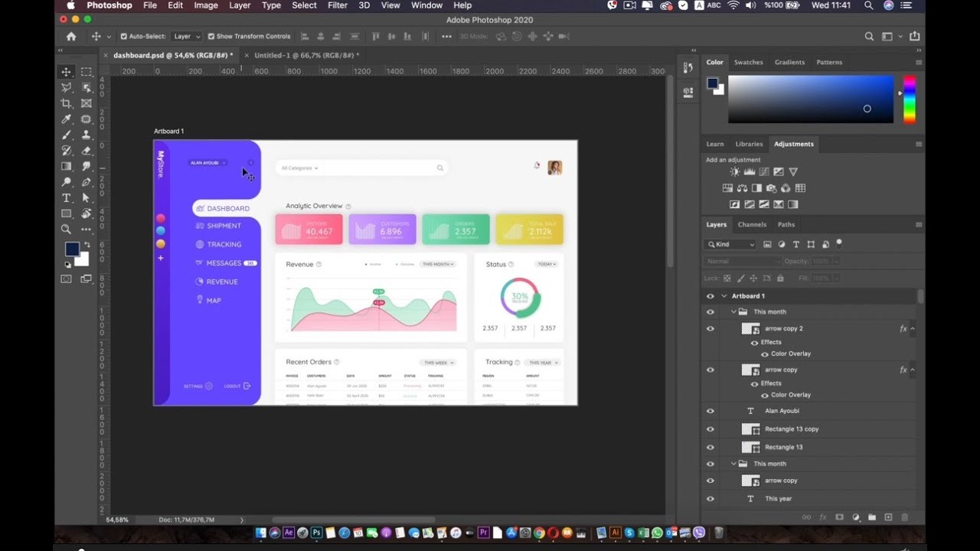Add a Levels adjustment
This screenshot has width=980, height=551.
click(x=750, y=172)
